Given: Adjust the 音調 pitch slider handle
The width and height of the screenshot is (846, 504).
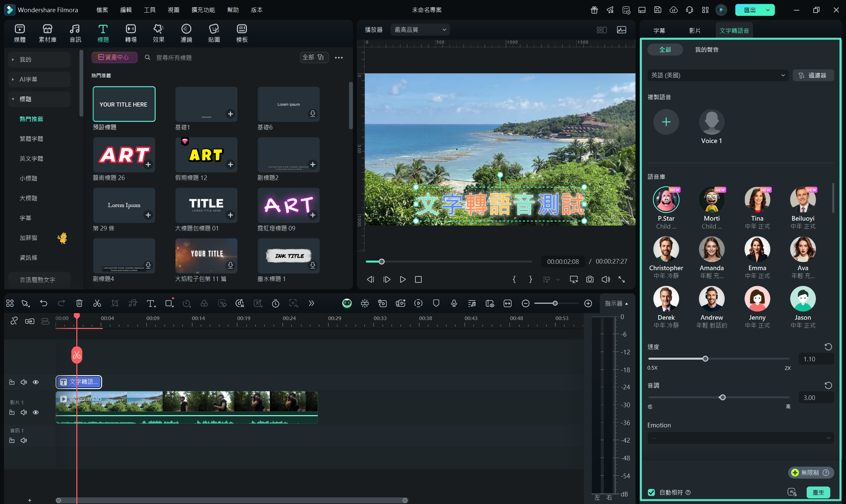Looking at the screenshot, I should [722, 397].
